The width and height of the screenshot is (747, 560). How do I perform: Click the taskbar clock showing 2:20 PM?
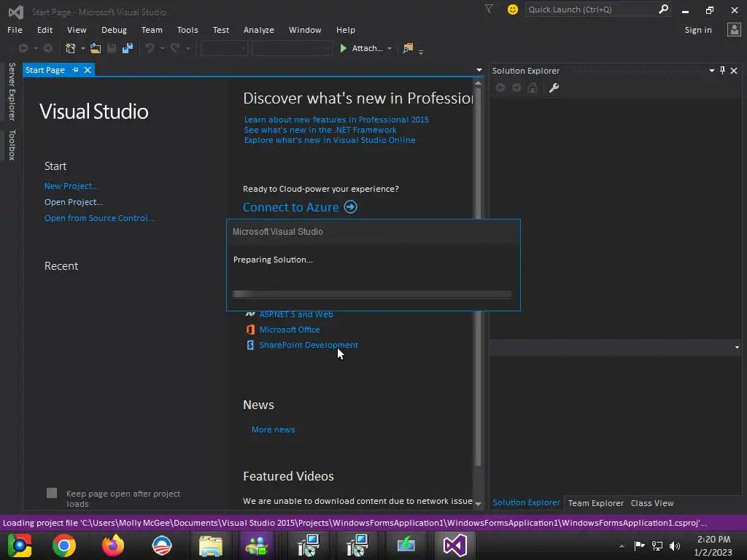click(713, 545)
